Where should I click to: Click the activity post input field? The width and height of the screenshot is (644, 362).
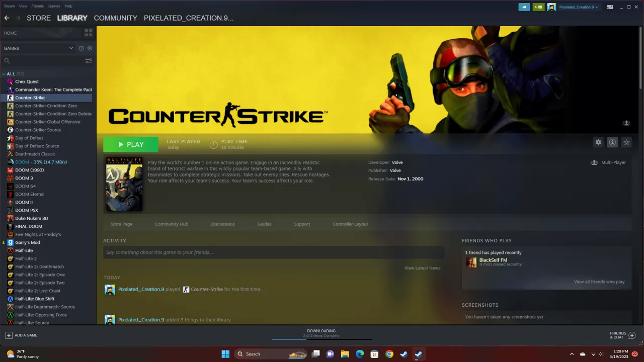pyautogui.click(x=273, y=252)
